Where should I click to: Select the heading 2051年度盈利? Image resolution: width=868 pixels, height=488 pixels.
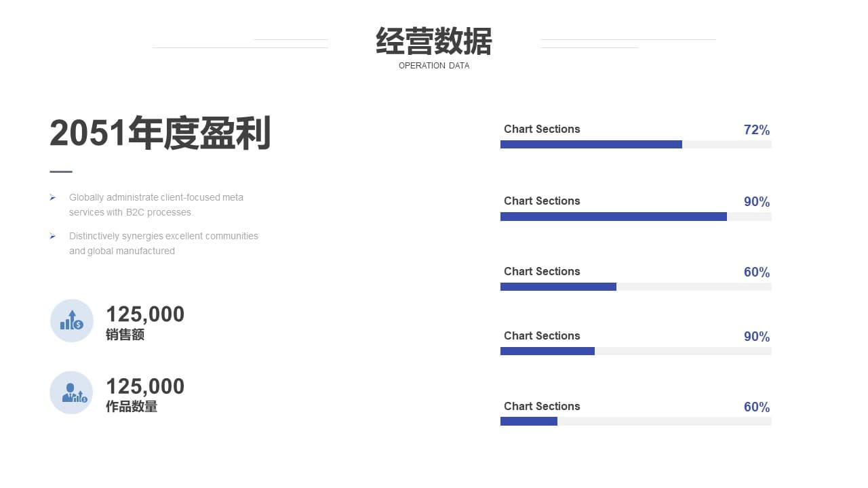161,133
